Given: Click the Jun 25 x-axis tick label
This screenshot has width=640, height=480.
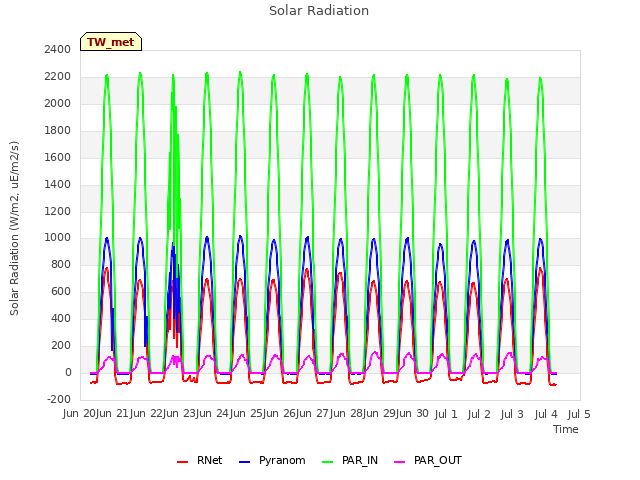Looking at the screenshot, I should [x=247, y=413].
